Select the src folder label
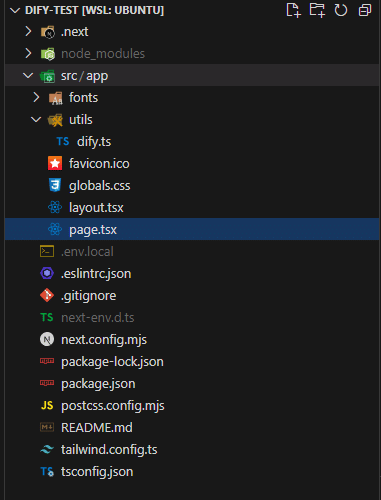This screenshot has width=381, height=500. pos(69,76)
